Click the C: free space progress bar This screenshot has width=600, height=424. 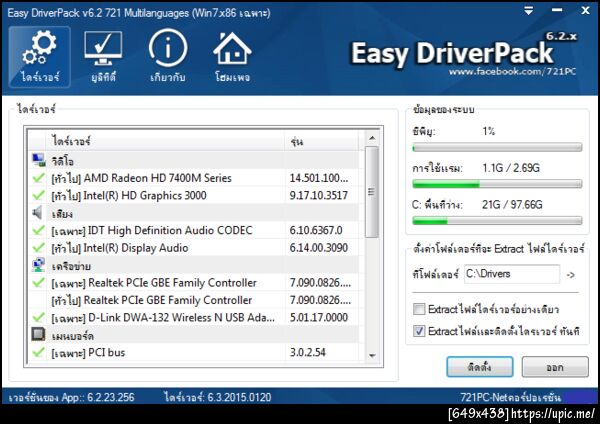497,220
